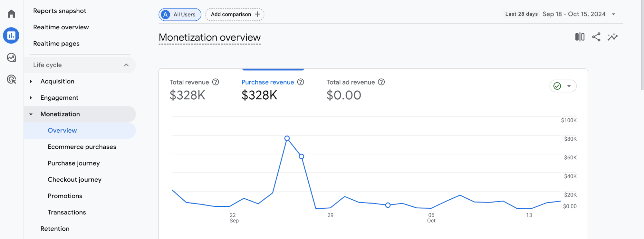This screenshot has width=644, height=239.
Task: Select the Engagement menu label
Action: click(59, 98)
